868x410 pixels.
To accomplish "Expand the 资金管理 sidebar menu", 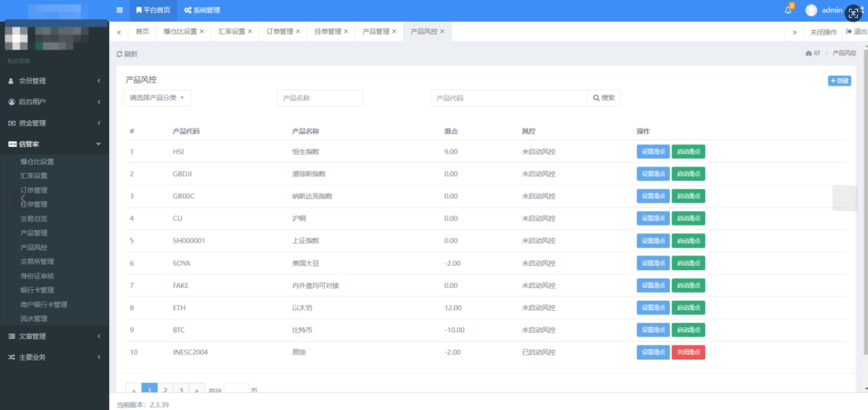I will pos(54,123).
